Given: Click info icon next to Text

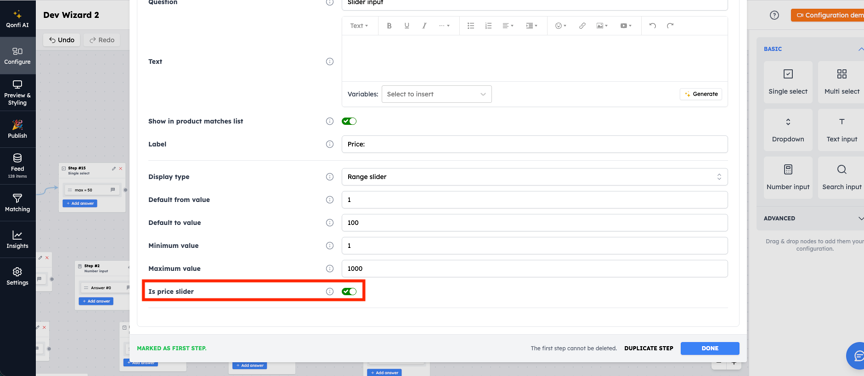Looking at the screenshot, I should (x=330, y=62).
